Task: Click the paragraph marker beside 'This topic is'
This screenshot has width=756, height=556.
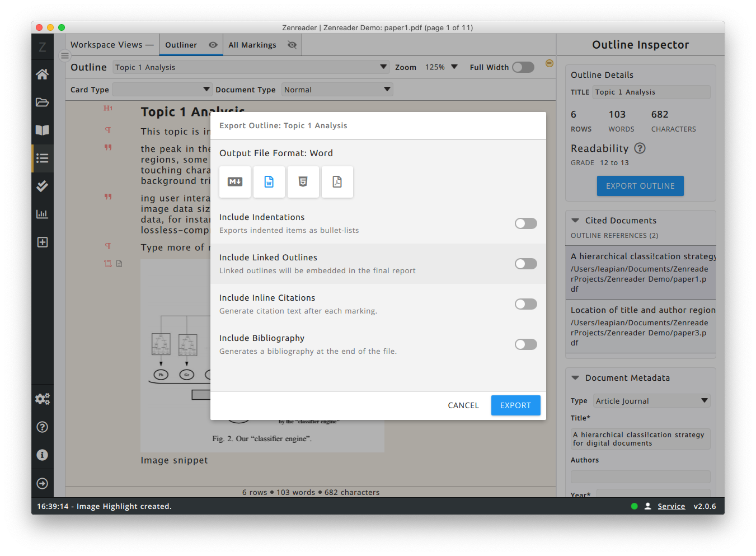Action: 108,130
